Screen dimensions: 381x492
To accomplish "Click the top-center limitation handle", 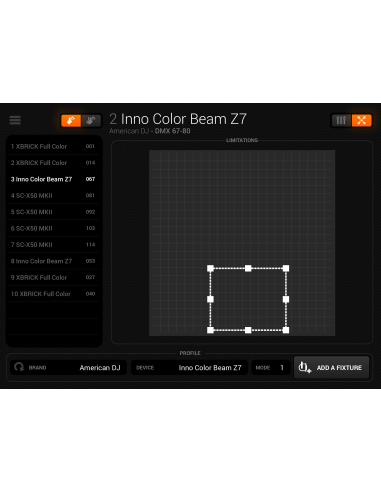I will click(x=248, y=268).
